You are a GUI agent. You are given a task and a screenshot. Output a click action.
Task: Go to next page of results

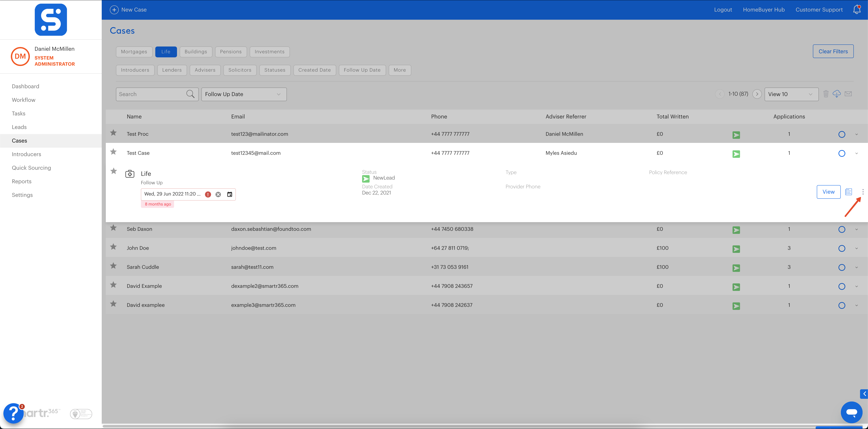tap(757, 94)
